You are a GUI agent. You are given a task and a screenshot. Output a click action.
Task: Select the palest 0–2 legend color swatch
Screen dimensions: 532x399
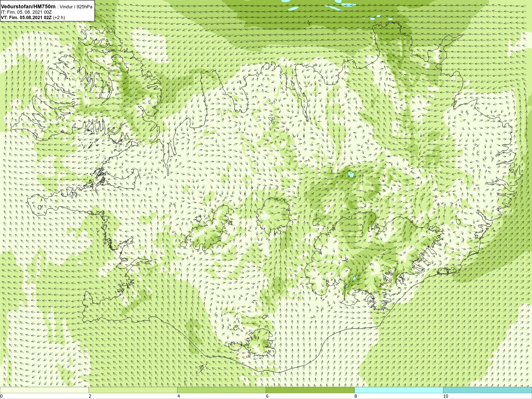[44, 390]
